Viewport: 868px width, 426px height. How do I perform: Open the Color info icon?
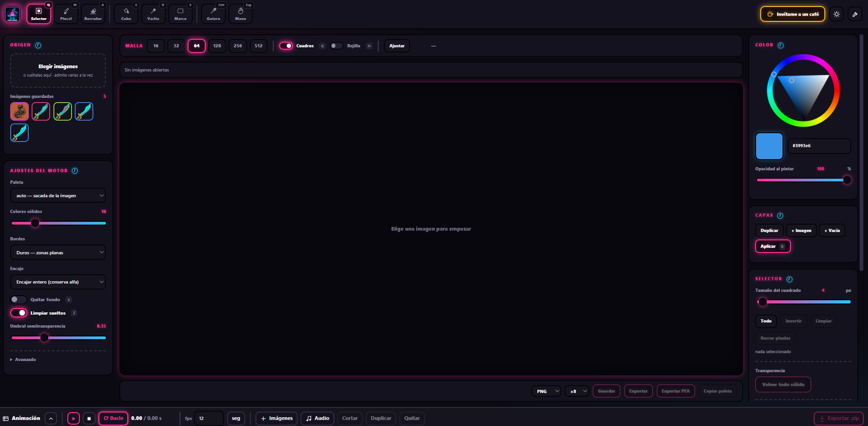(781, 45)
